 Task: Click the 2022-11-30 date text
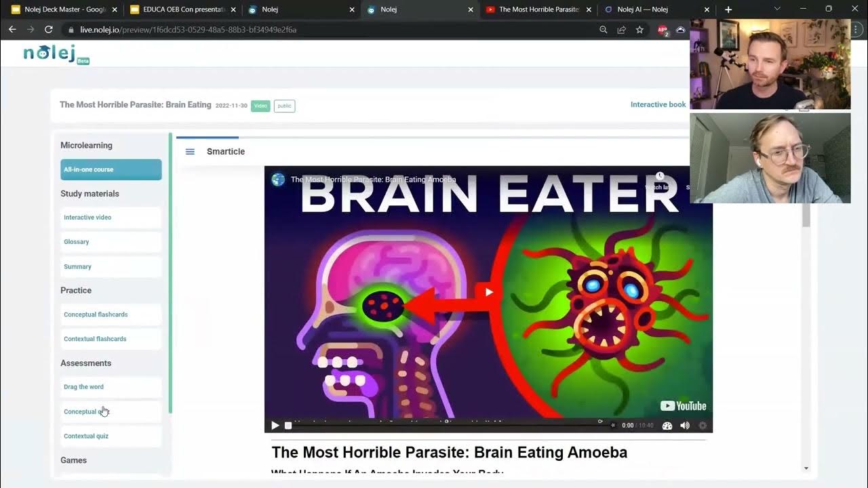pyautogui.click(x=231, y=106)
